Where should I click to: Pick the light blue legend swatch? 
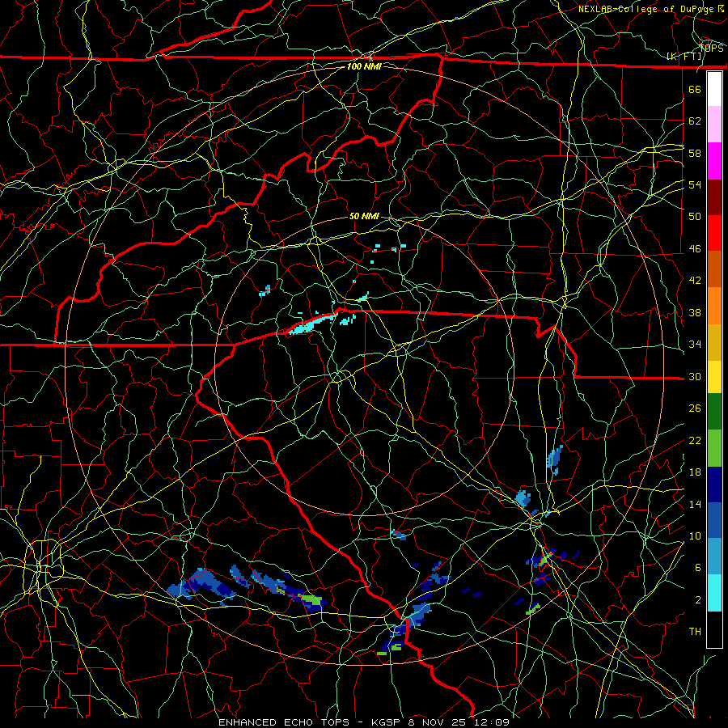714,557
